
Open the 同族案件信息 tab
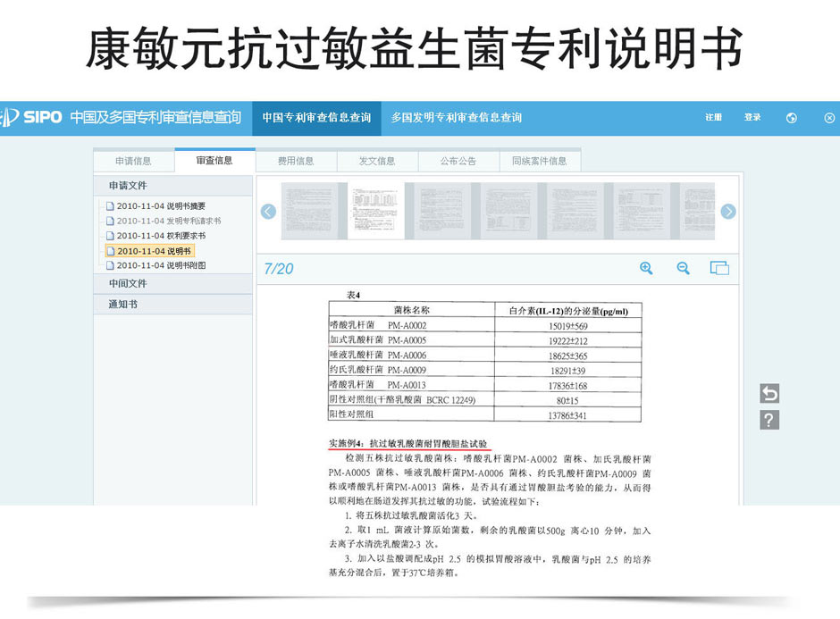540,161
